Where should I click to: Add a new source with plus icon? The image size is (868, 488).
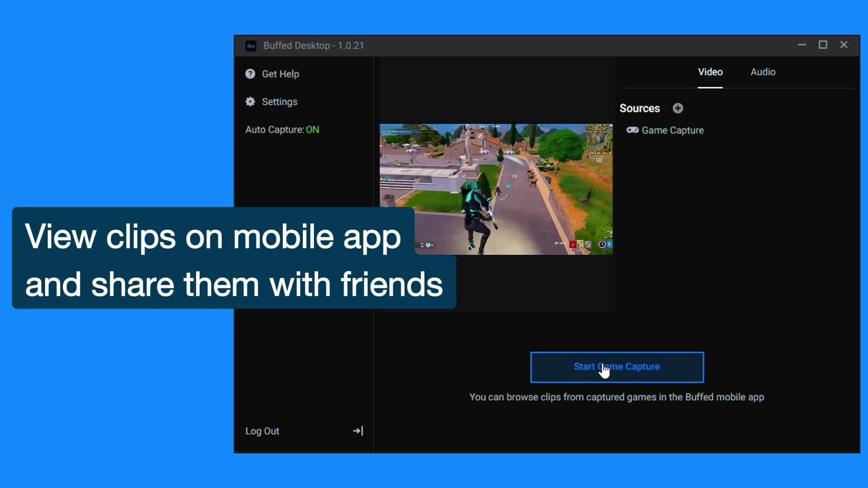pos(678,108)
